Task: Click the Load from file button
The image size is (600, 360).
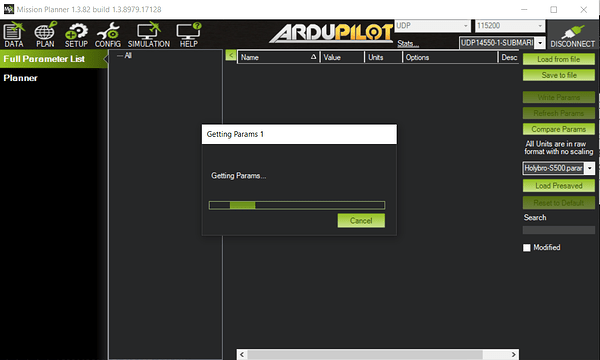Action: 559,59
